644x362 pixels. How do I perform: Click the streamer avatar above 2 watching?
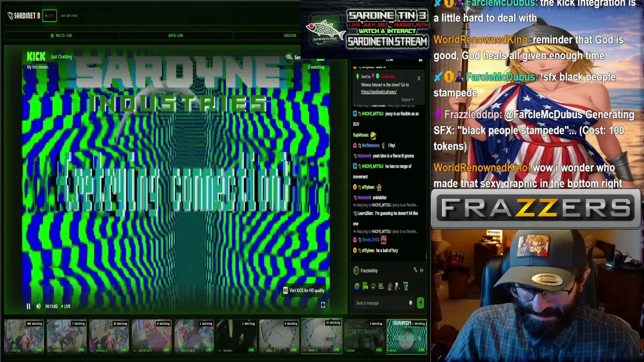click(x=289, y=57)
